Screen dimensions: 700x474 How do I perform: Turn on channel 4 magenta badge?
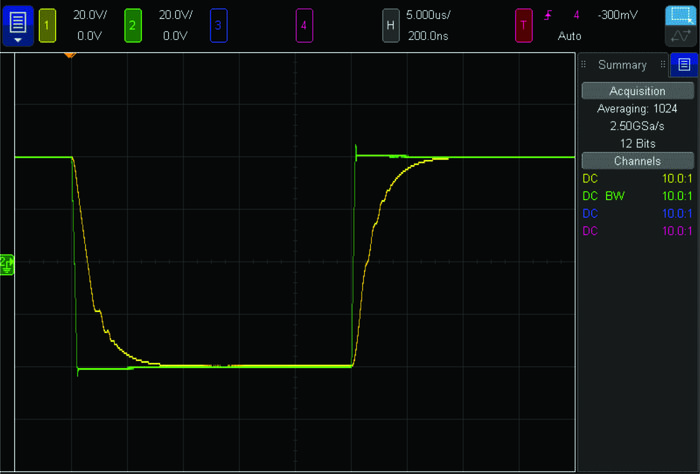tap(305, 24)
